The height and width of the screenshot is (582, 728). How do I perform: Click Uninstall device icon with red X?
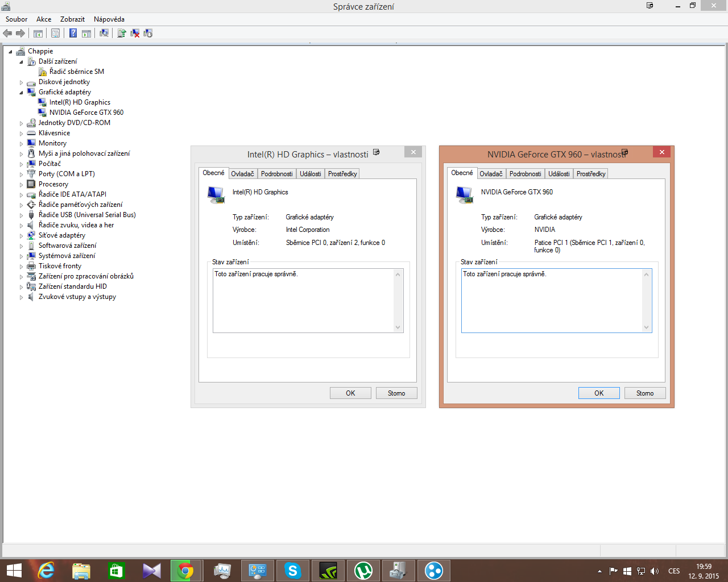135,34
